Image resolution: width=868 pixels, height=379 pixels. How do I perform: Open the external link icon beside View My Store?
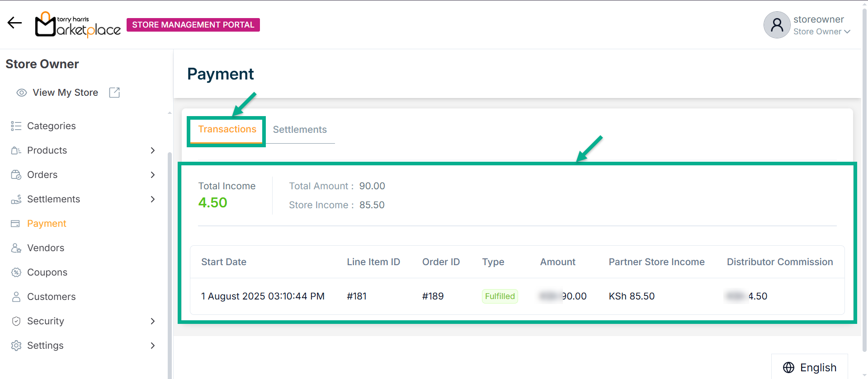(114, 93)
